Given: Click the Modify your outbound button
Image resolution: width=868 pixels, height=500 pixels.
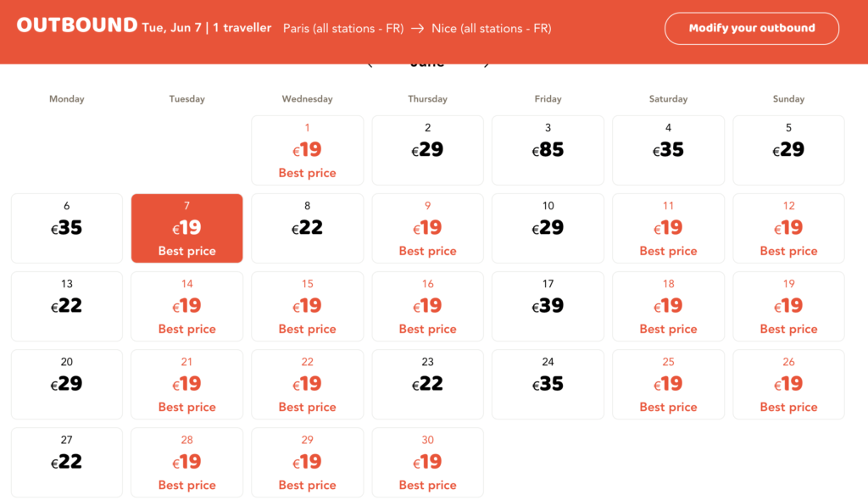Looking at the screenshot, I should [x=751, y=28].
